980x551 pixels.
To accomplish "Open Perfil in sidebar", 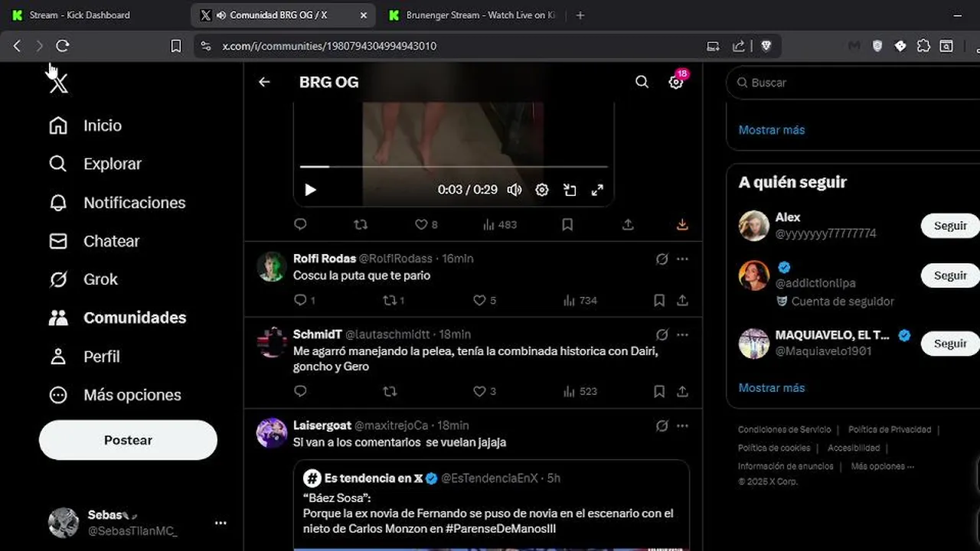I will pos(84,357).
